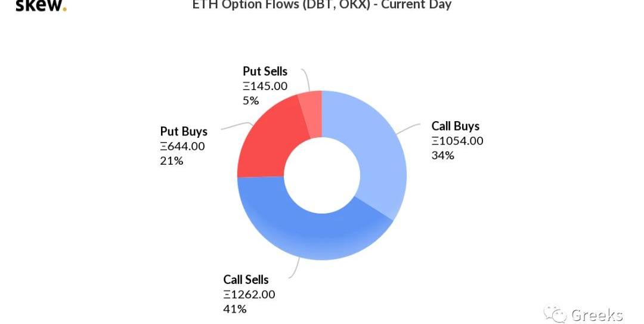The width and height of the screenshot is (644, 324).
Task: Click the Ξ644.00 Put Buys value
Action: [182, 146]
